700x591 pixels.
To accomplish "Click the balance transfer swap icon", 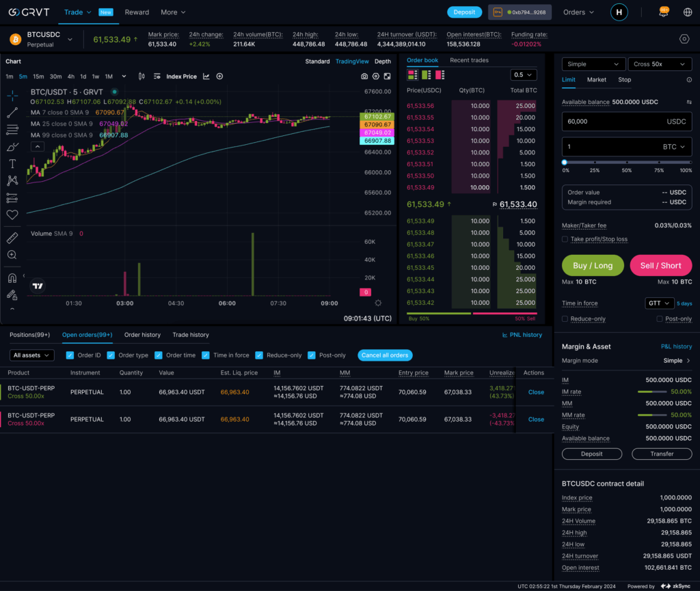I will click(x=689, y=102).
